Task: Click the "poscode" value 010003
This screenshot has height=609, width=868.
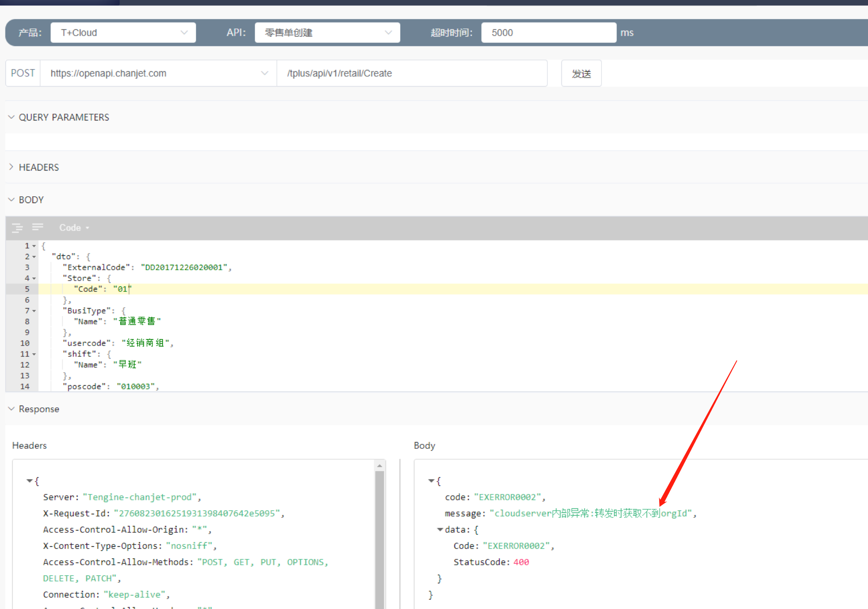Action: [x=136, y=387]
